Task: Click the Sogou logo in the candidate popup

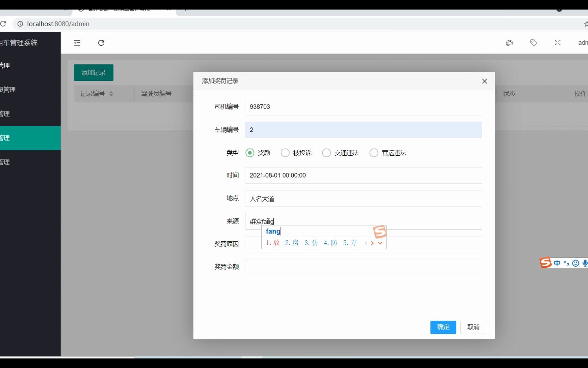Action: tap(380, 232)
